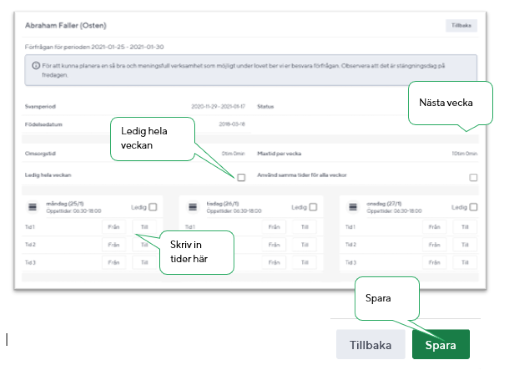Click the Svarsperiod label
The width and height of the screenshot is (505, 376).
tap(40, 107)
